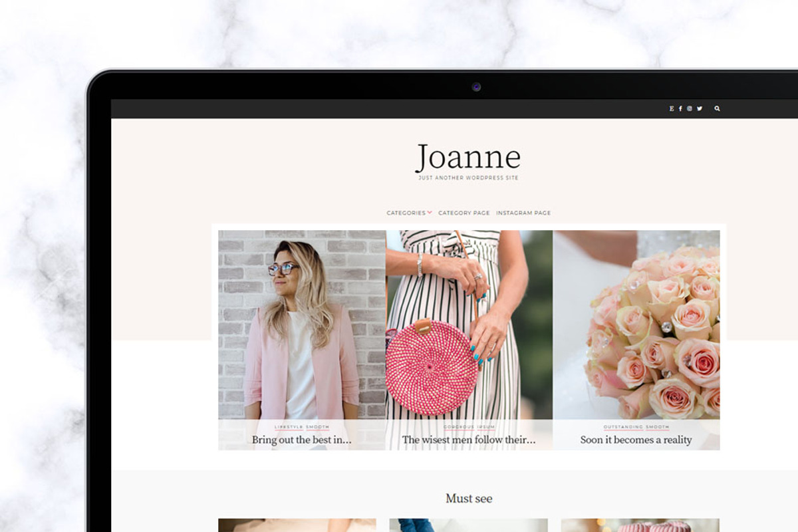Viewport: 798px width, 532px height.
Task: Select the Ipsum category tag
Action: pyautogui.click(x=485, y=427)
